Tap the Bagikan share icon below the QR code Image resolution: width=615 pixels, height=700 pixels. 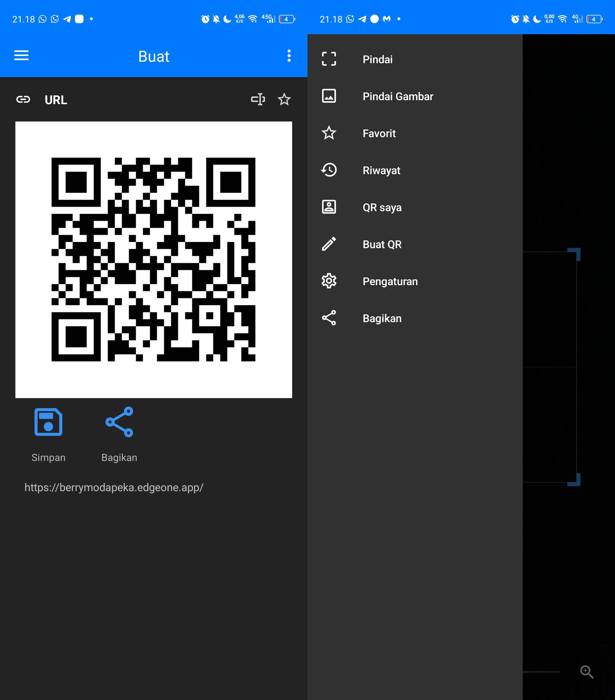click(119, 422)
